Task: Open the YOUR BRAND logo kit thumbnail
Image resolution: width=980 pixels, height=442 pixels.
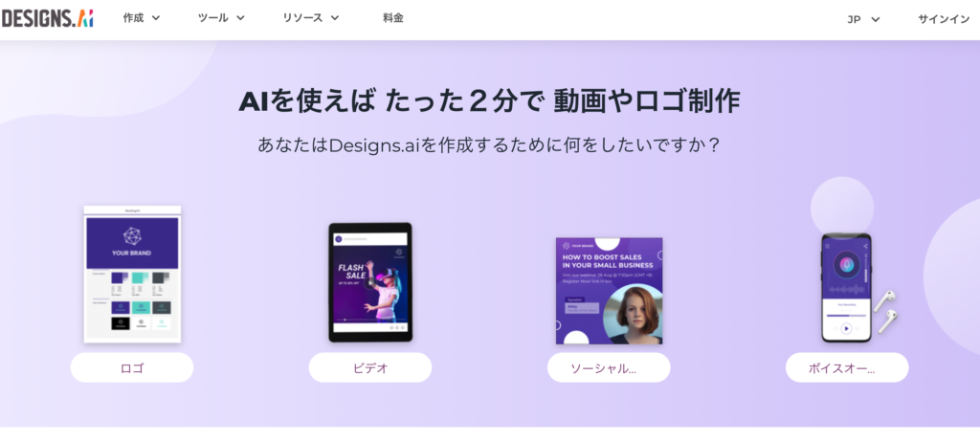Action: [x=132, y=274]
